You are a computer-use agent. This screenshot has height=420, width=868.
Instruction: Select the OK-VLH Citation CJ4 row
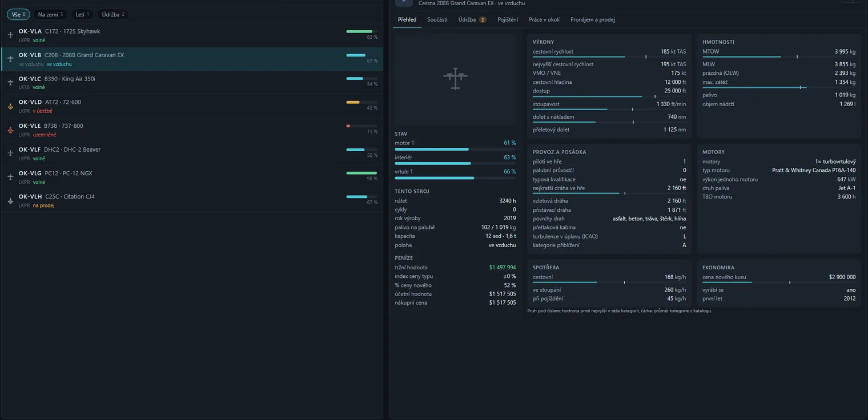[192, 201]
